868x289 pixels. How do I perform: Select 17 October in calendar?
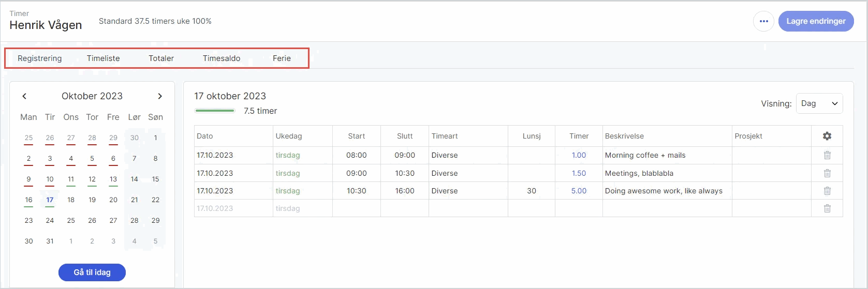tap(50, 200)
